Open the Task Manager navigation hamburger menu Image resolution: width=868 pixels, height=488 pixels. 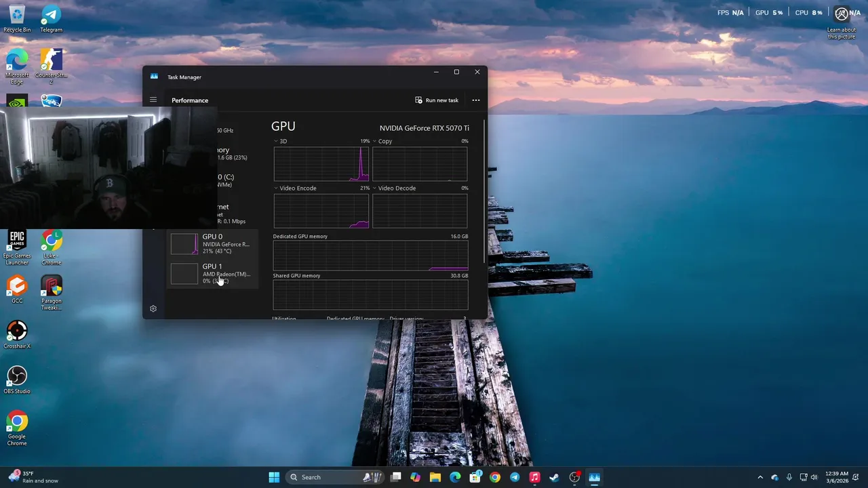(x=153, y=100)
